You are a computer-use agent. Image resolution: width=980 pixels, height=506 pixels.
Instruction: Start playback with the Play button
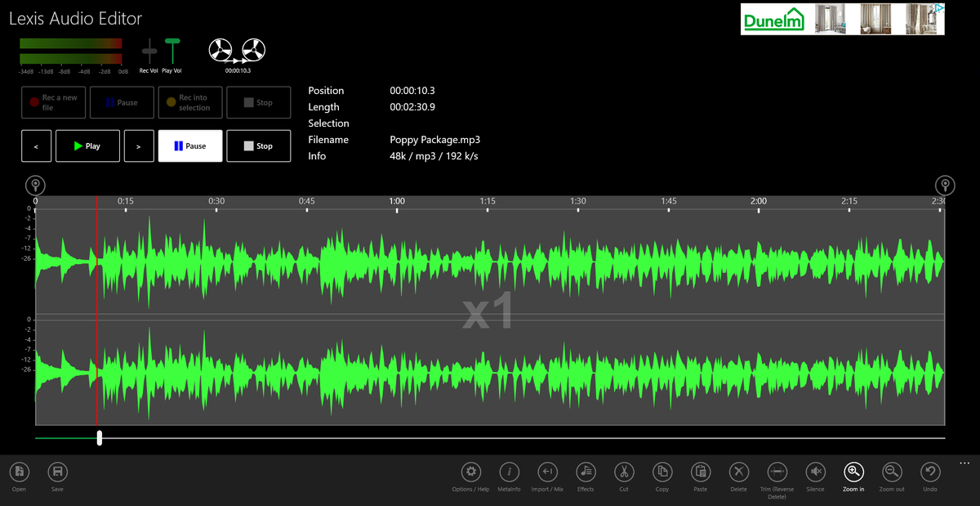(x=87, y=146)
